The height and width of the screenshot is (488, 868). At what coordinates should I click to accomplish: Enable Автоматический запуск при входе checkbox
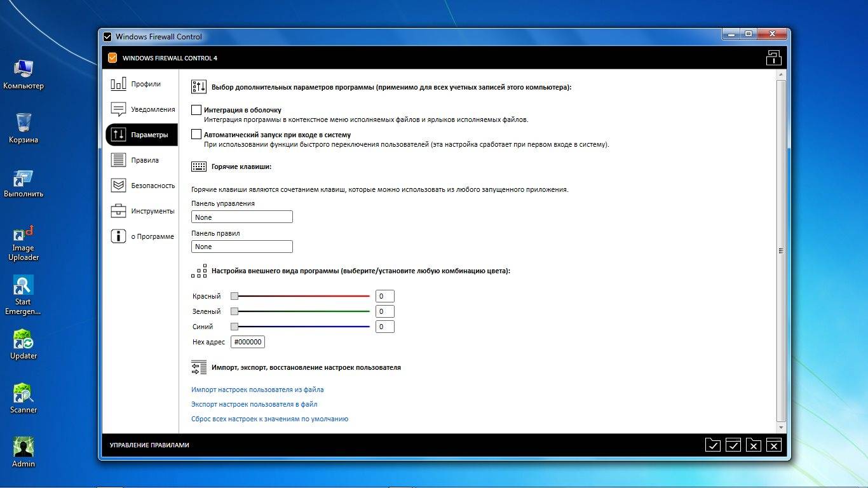(x=196, y=135)
